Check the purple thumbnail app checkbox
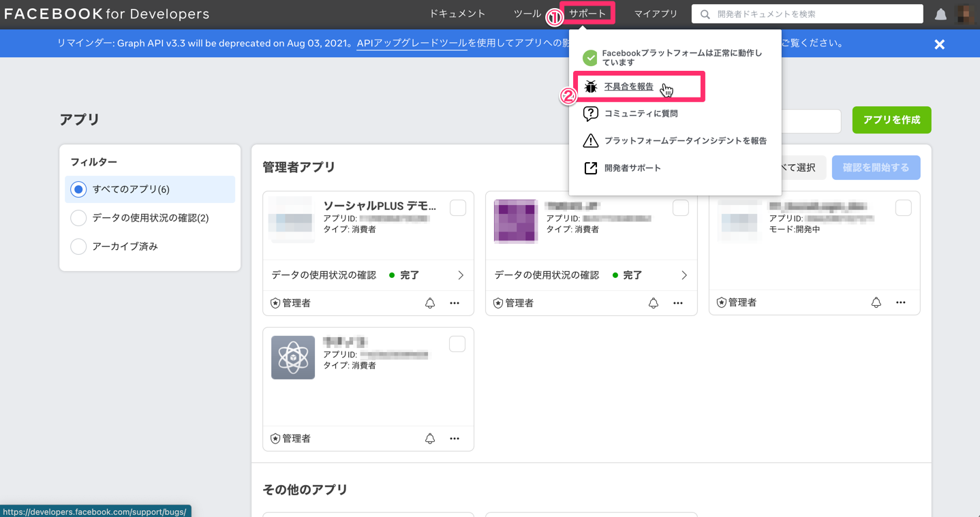 tap(681, 208)
